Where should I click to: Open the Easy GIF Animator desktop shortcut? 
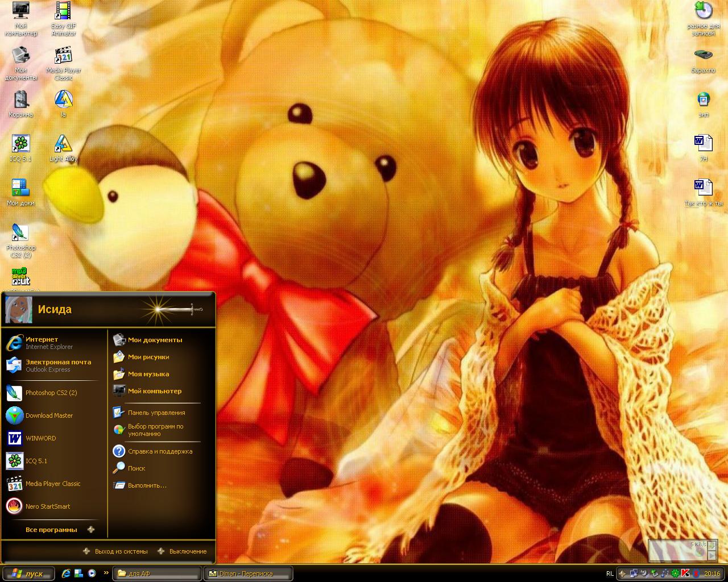[64, 19]
